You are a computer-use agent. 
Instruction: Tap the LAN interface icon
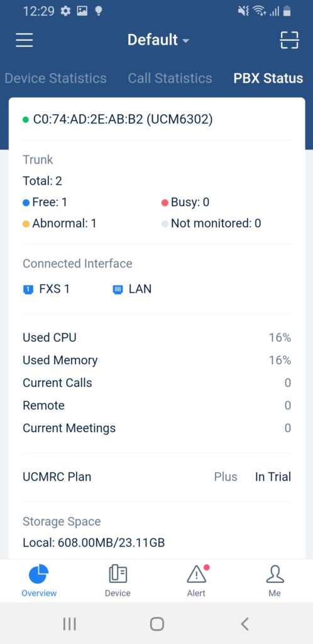[118, 289]
